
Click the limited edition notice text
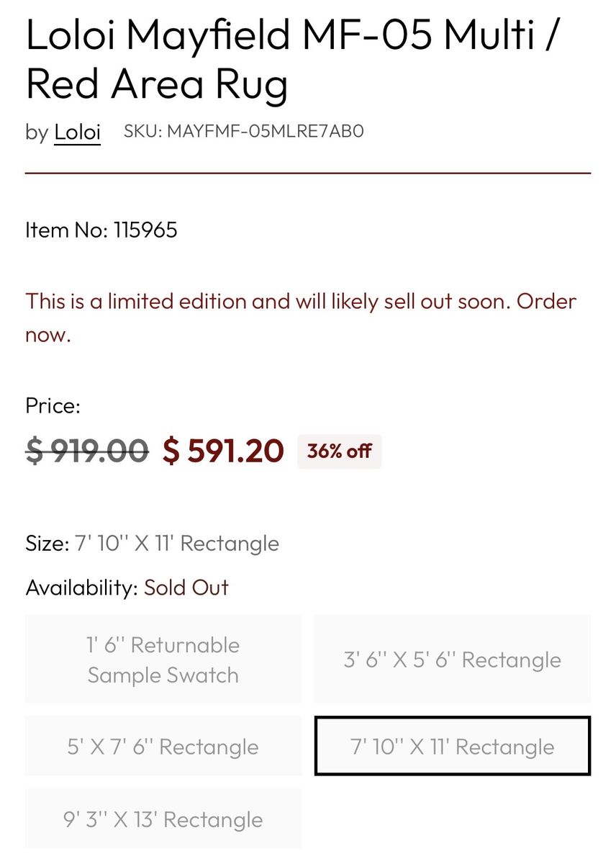click(x=301, y=318)
